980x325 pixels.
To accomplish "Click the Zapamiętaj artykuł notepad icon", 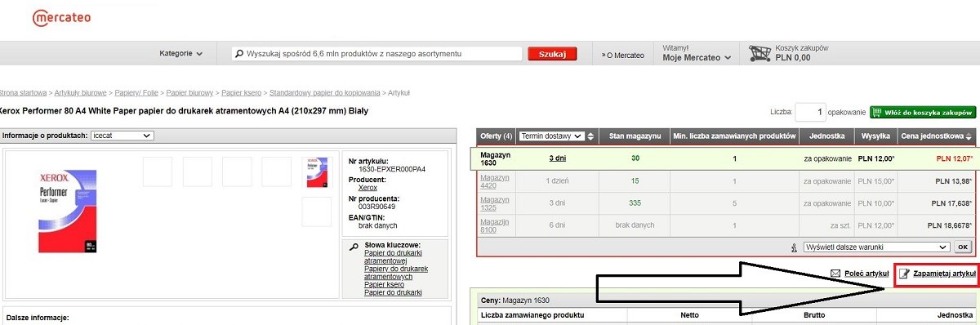I will pyautogui.click(x=904, y=274).
